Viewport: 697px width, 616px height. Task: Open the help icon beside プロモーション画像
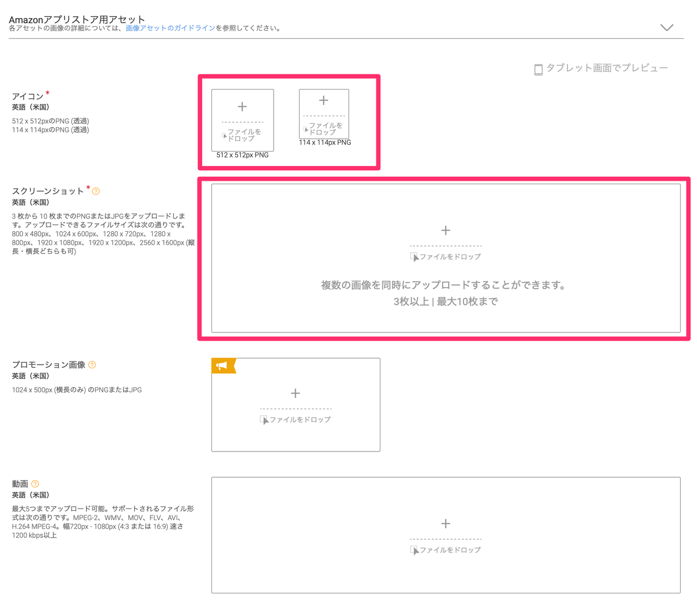(x=92, y=364)
